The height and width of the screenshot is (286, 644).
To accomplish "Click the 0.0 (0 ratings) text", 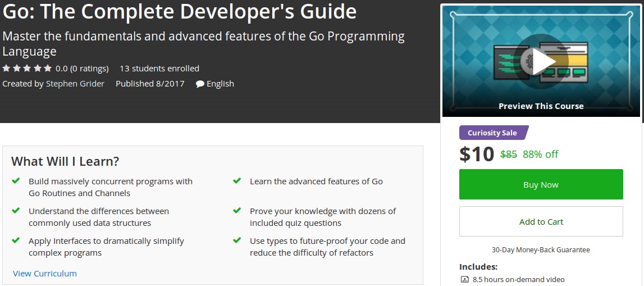I will click(82, 68).
